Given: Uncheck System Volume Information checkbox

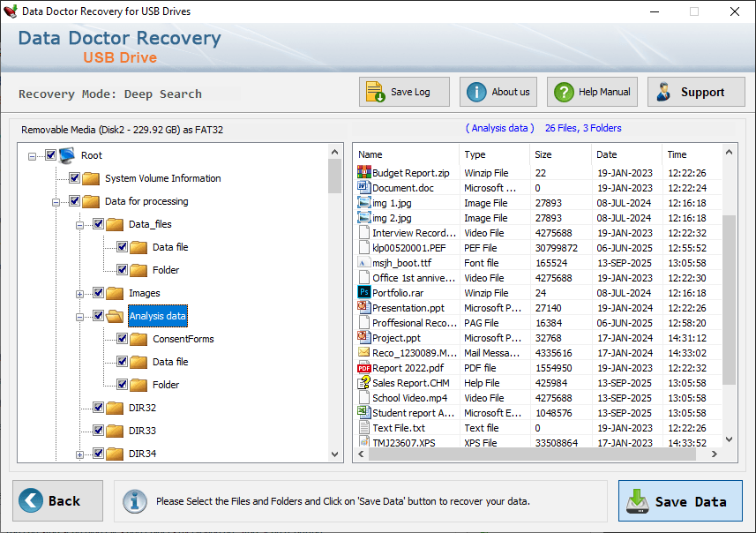Looking at the screenshot, I should tap(74, 178).
